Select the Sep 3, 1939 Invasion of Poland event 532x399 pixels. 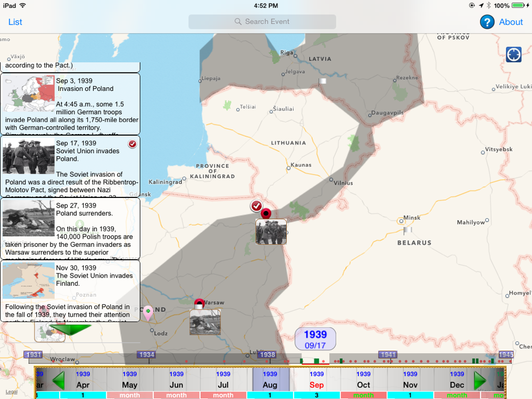pos(70,104)
